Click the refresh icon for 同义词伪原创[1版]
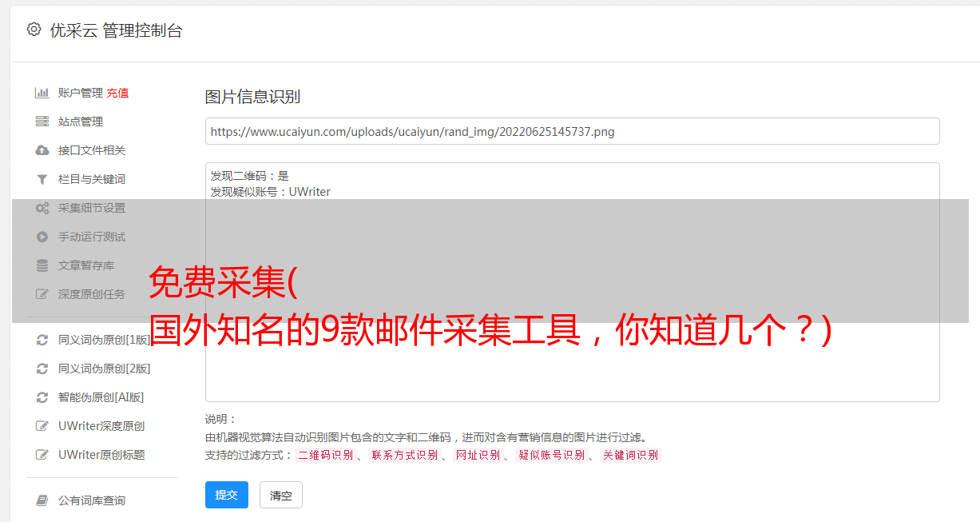 click(42, 340)
